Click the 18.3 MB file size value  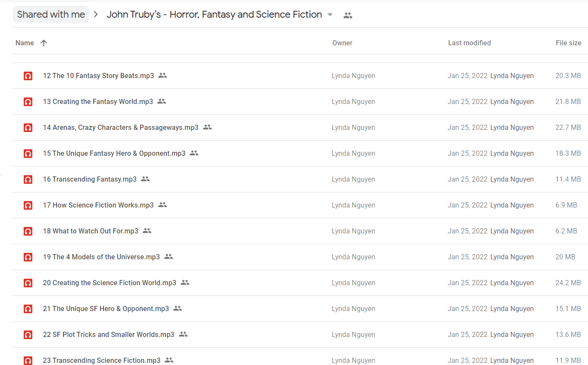coord(568,153)
